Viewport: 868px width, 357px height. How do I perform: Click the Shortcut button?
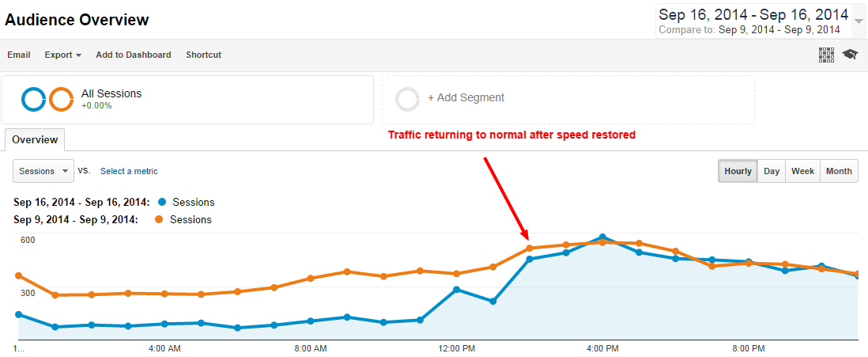204,55
